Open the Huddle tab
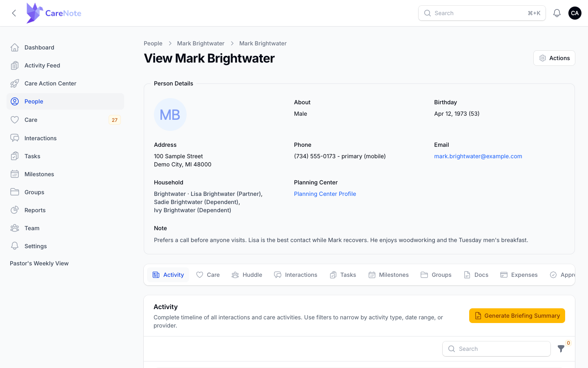 click(247, 275)
